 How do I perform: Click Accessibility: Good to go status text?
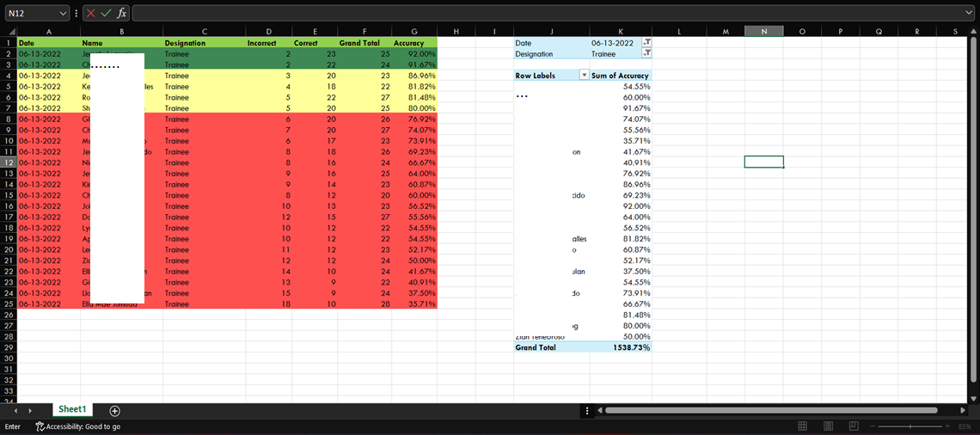tap(83, 426)
